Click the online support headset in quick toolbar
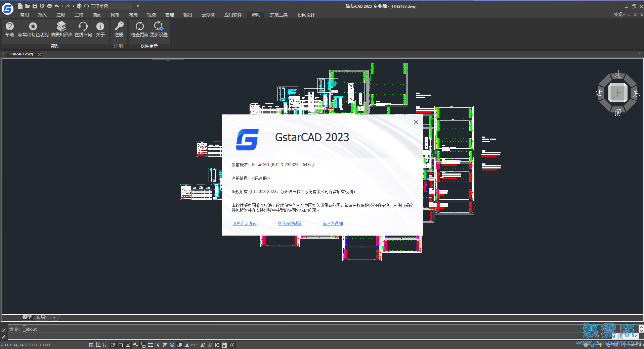Screen dimensions: 644x349 coord(87,6)
